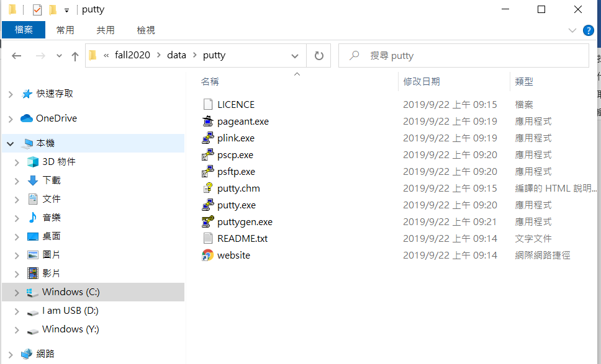
Task: Select 影片 folder in sidebar
Action: pos(52,273)
